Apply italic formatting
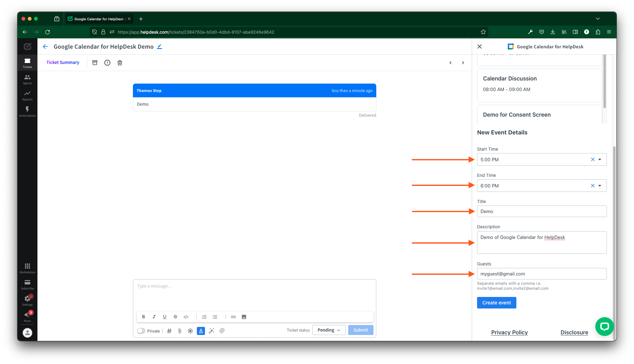634x364 pixels. [x=154, y=317]
